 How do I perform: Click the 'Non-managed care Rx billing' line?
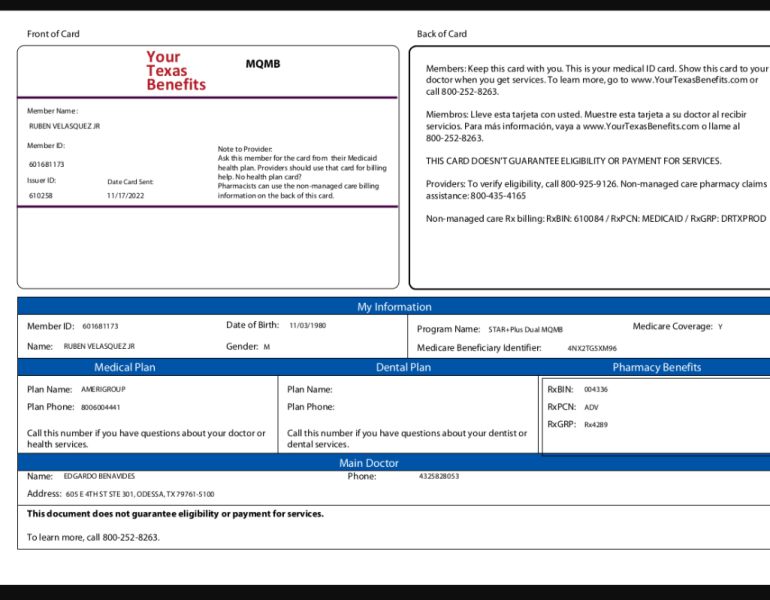click(596, 219)
